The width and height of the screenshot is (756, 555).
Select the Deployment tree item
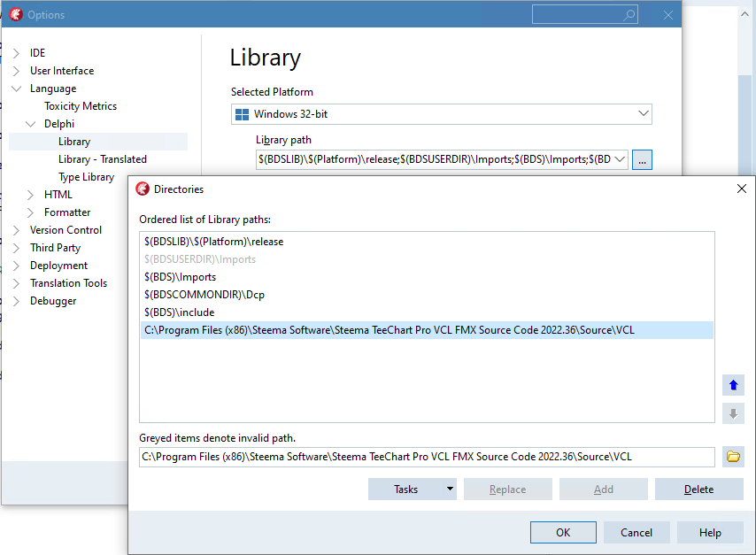pos(58,266)
